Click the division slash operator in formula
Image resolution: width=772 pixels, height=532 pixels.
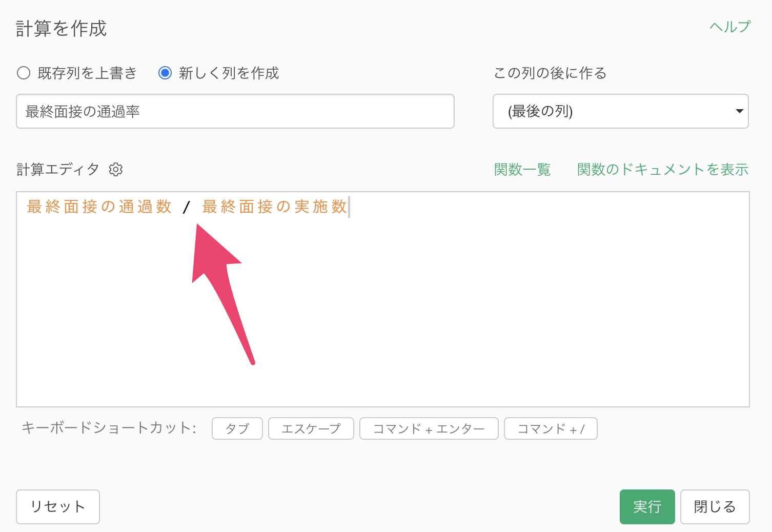[x=187, y=207]
